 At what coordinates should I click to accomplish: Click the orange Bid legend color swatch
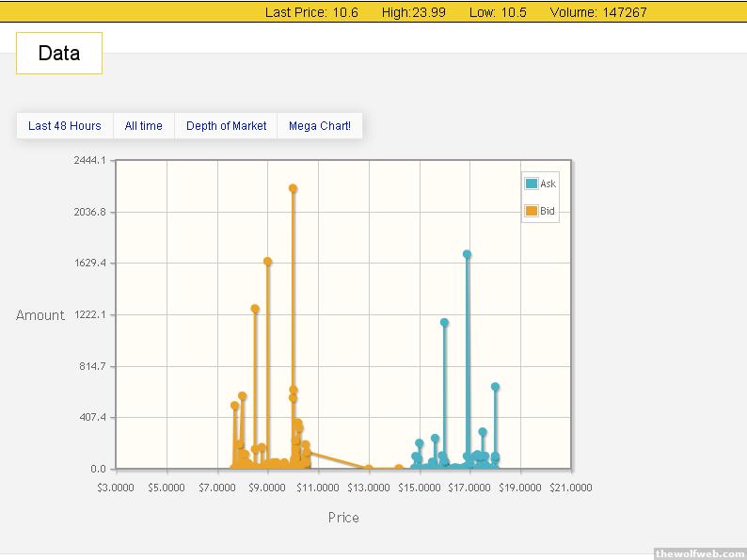pos(532,212)
